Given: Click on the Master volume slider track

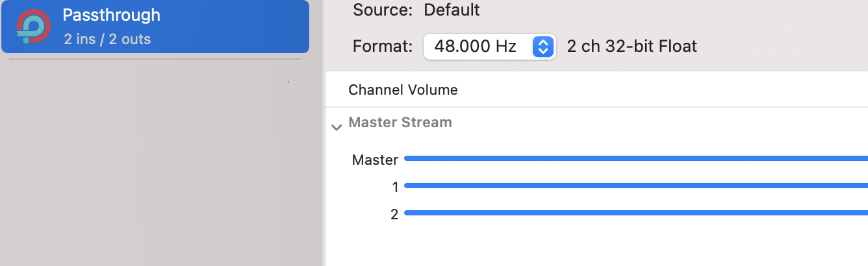Looking at the screenshot, I should click(x=635, y=158).
